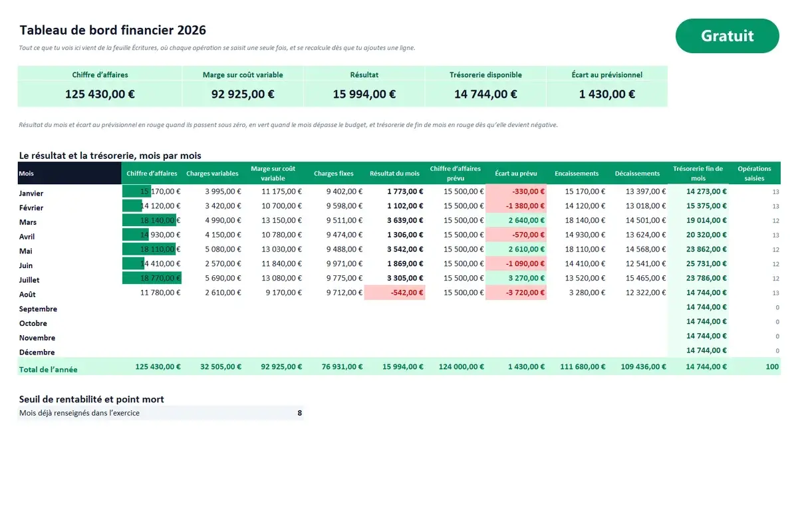The width and height of the screenshot is (798, 532).
Task: Click the Mois column header
Action: coord(69,173)
